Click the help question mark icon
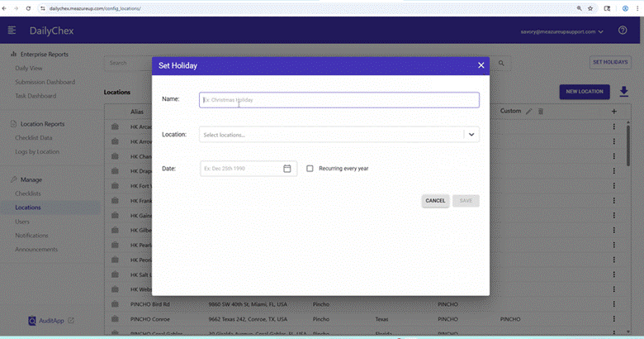Screen dimensions: 644x339 (x=623, y=31)
